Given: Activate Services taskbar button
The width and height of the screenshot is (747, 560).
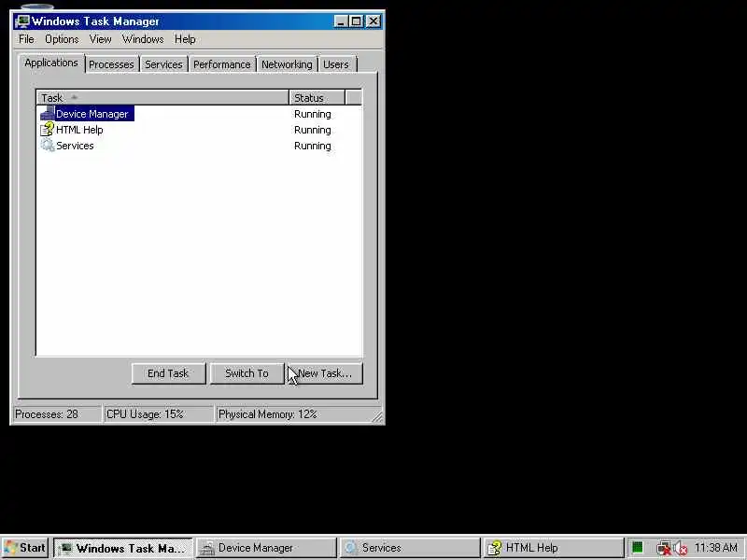Looking at the screenshot, I should [411, 548].
